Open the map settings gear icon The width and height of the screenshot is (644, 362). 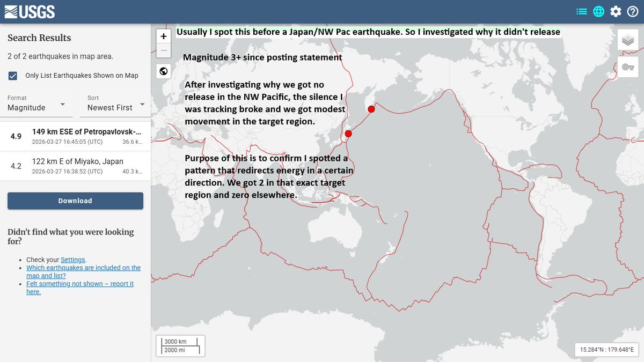(616, 11)
